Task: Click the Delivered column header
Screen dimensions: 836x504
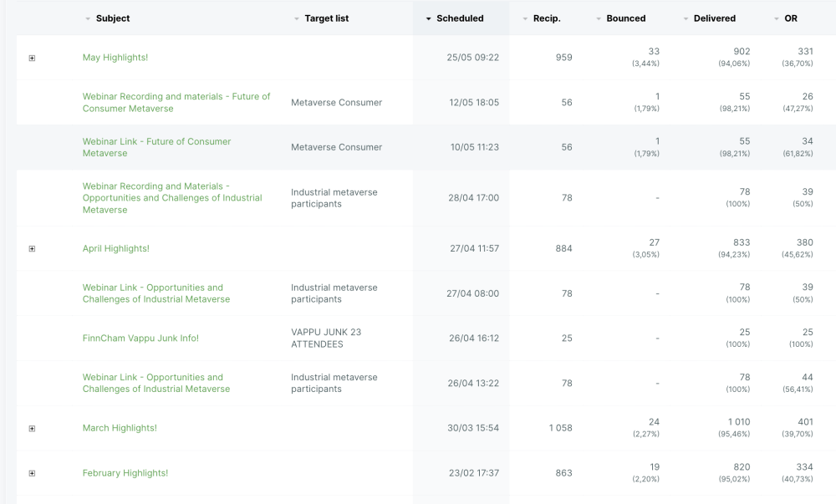Action: (x=714, y=18)
